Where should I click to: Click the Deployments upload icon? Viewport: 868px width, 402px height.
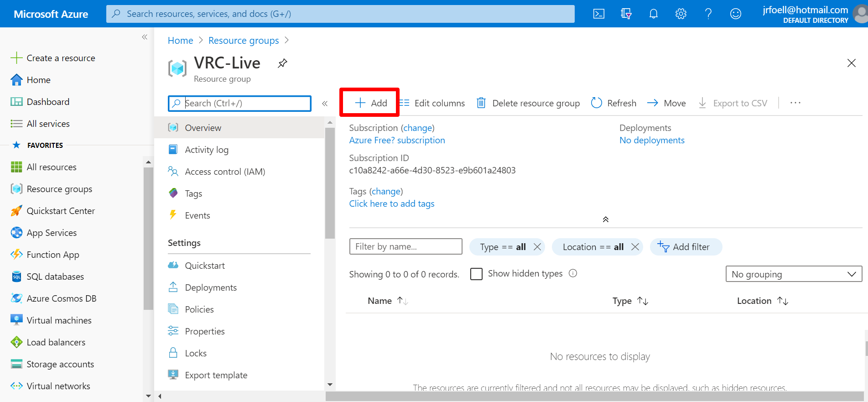click(x=173, y=287)
